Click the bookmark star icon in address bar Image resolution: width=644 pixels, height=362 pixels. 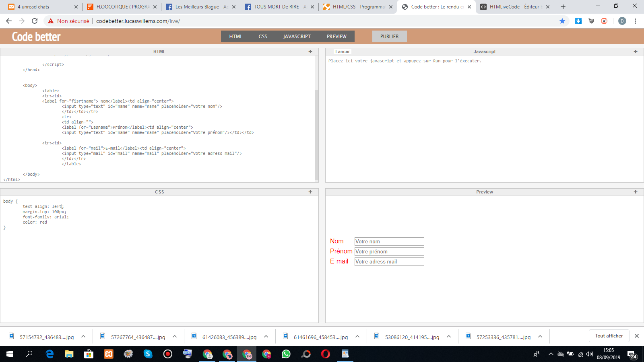562,21
